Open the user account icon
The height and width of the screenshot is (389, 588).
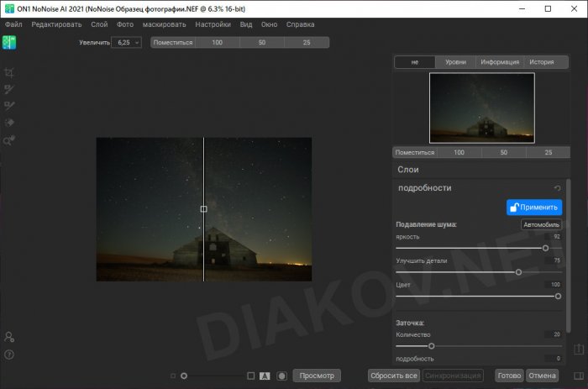[x=9, y=337]
